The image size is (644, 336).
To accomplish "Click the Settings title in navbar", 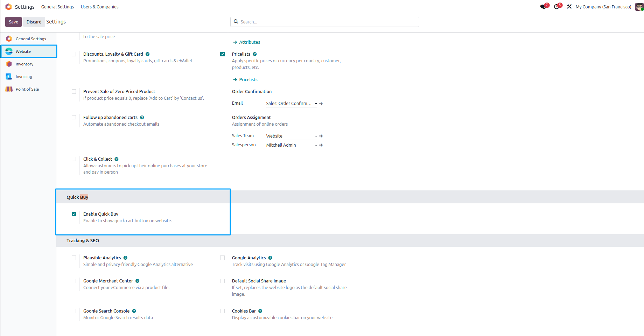I will (24, 7).
